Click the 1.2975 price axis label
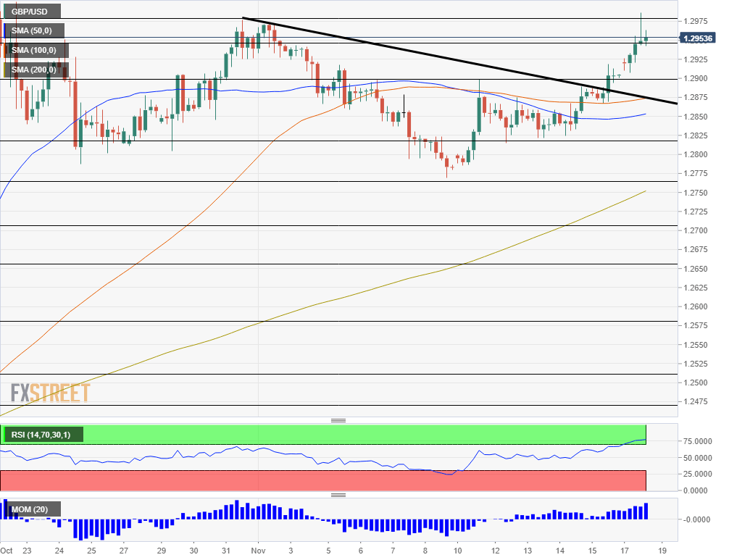Image resolution: width=729 pixels, height=560 pixels. click(x=696, y=22)
